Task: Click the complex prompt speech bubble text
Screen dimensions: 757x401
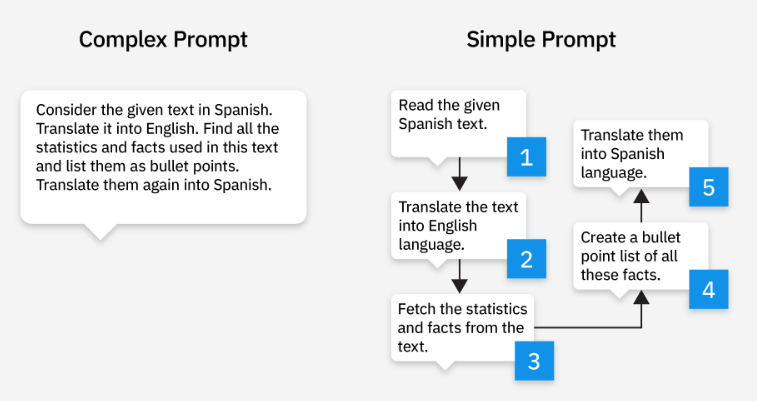Action: [x=157, y=147]
